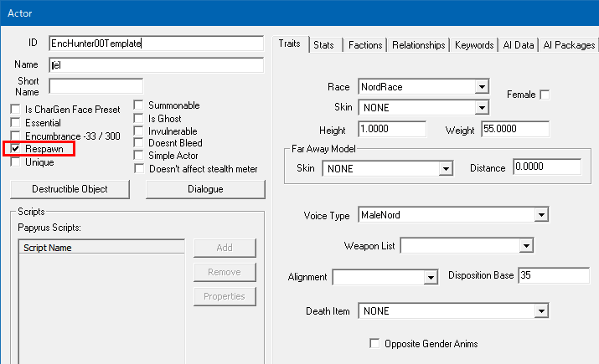The image size is (599, 364).
Task: Expand the Death Item dropdown
Action: [x=541, y=311]
